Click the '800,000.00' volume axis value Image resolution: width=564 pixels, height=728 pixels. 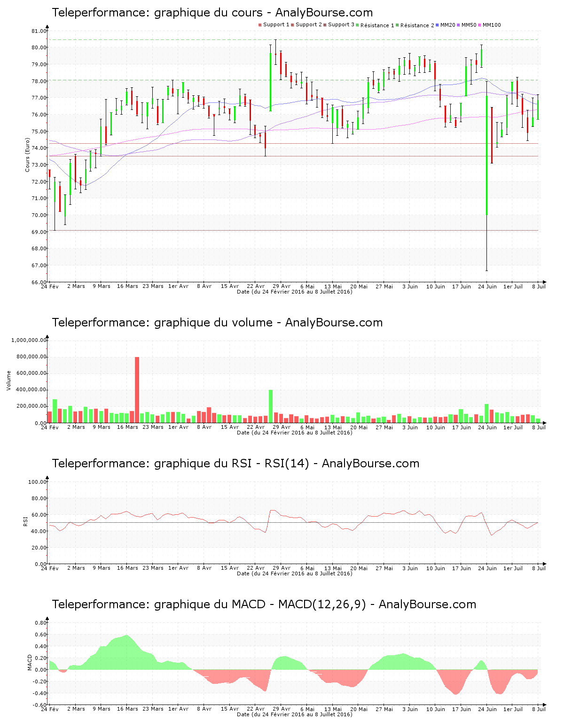click(31, 356)
